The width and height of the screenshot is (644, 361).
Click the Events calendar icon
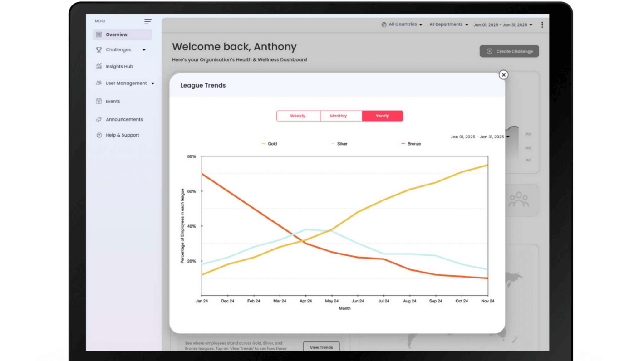99,101
